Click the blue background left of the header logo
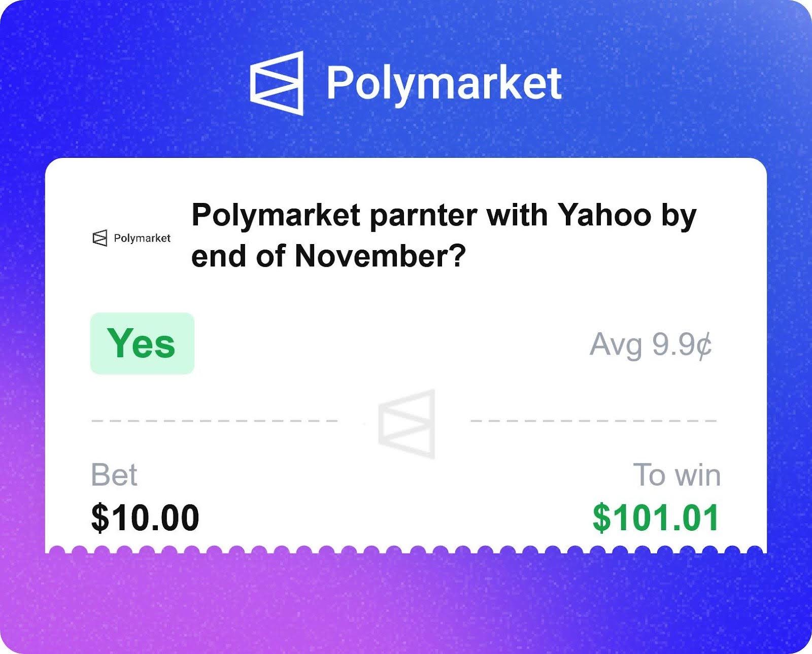This screenshot has height=654, width=812. click(127, 83)
